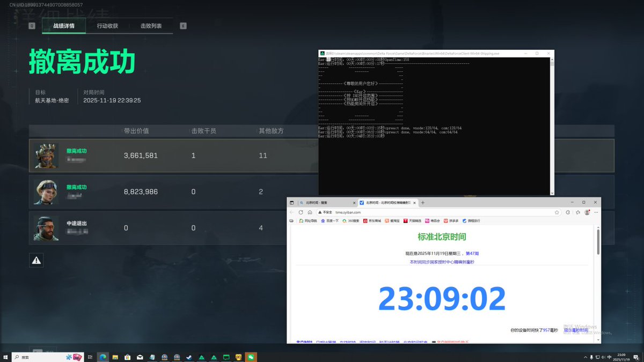Click the taskbar clock 23:09
Screen dimensions: 644x362
(621, 357)
